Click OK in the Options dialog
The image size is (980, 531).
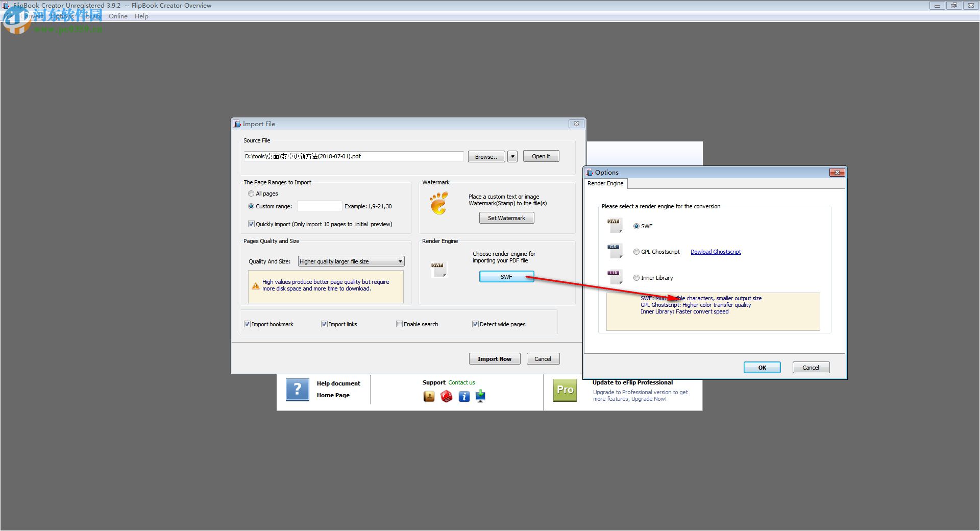(762, 368)
